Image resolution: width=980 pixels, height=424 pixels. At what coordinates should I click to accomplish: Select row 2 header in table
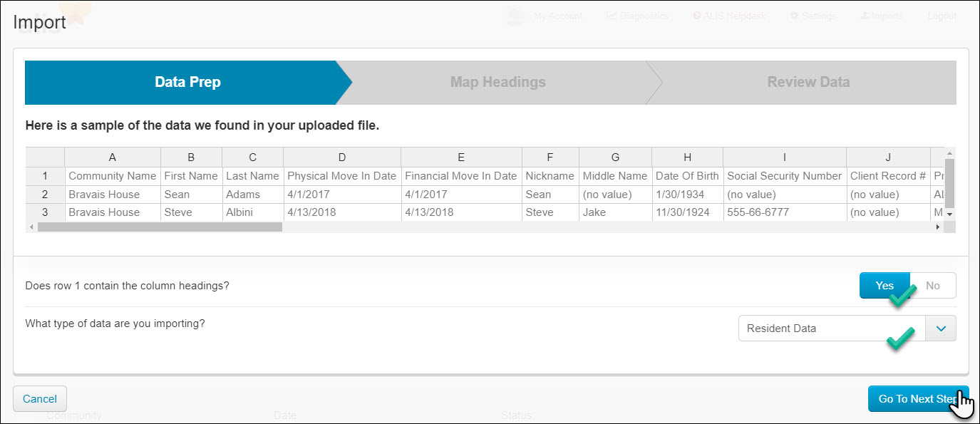tap(45, 195)
